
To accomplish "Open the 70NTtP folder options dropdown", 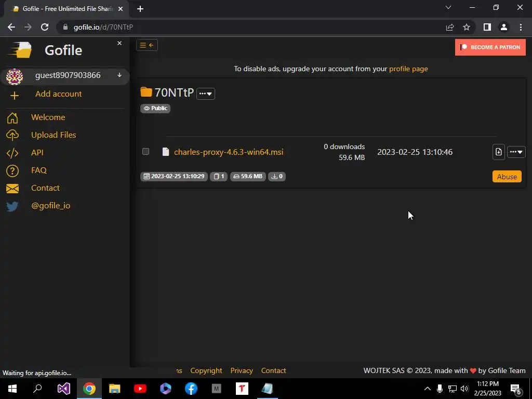I will point(206,94).
